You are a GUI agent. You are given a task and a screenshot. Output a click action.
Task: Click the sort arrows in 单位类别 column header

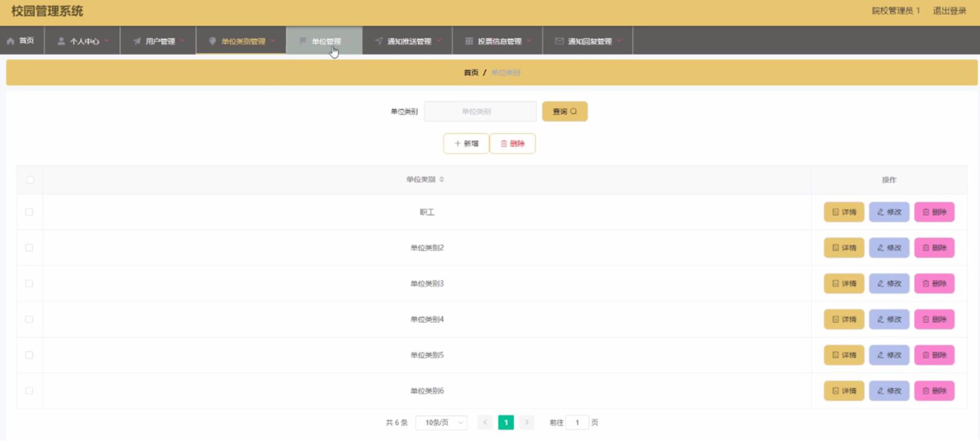pyautogui.click(x=441, y=179)
